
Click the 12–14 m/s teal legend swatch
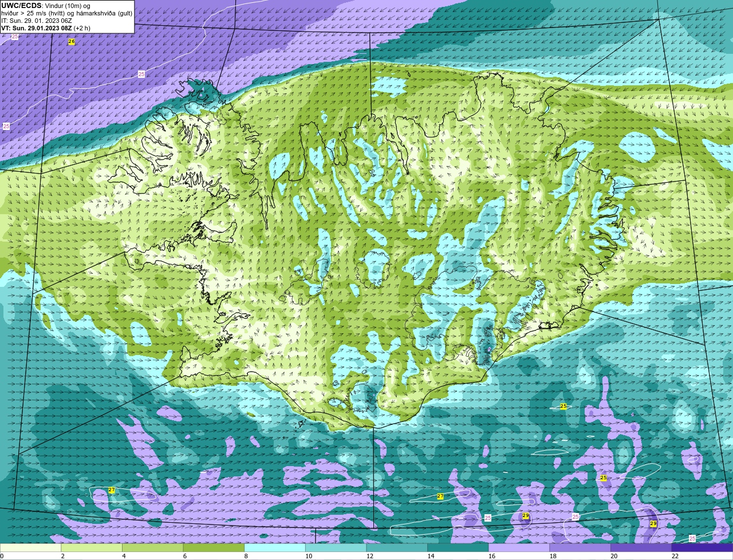coord(397,547)
